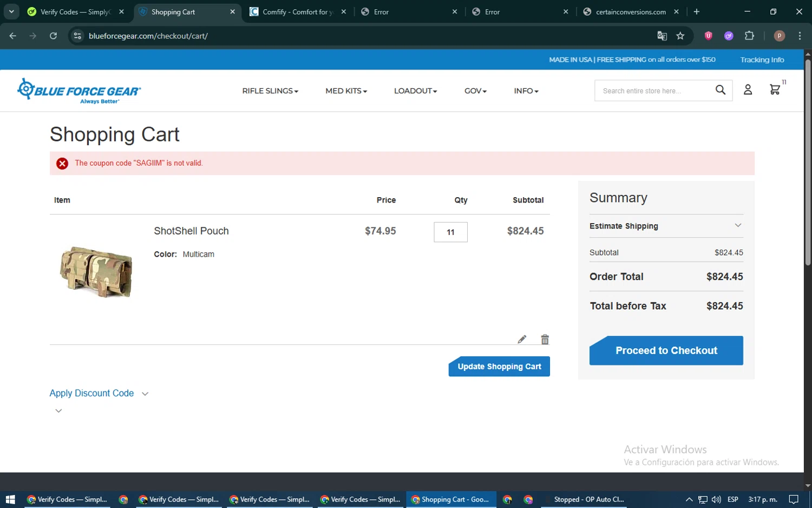Image resolution: width=812 pixels, height=508 pixels.
Task: Bookmark this page with star icon
Action: (x=680, y=36)
